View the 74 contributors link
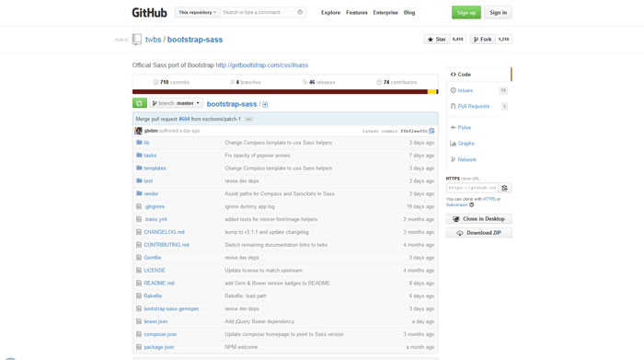Image resolution: width=644 pixels, height=360 pixels. [397, 82]
